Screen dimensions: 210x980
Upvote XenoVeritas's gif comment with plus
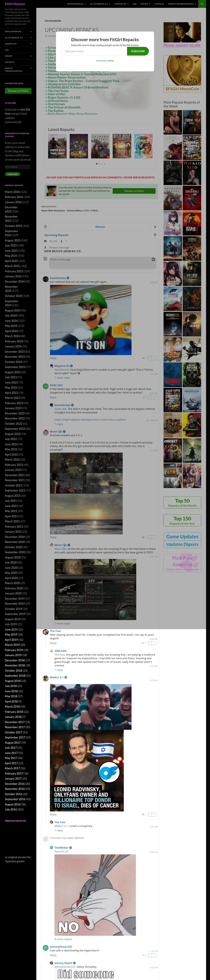pyautogui.click(x=149, y=358)
